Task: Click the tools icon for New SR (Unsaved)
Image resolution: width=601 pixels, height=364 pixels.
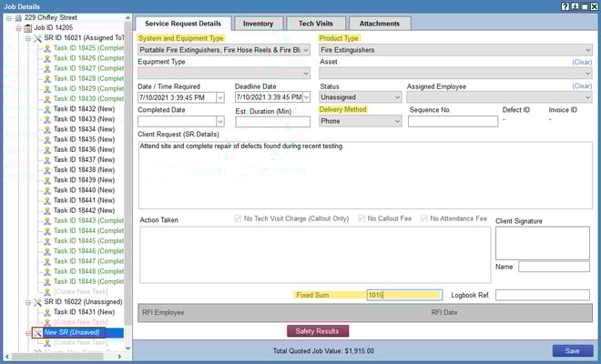Action: pyautogui.click(x=37, y=332)
